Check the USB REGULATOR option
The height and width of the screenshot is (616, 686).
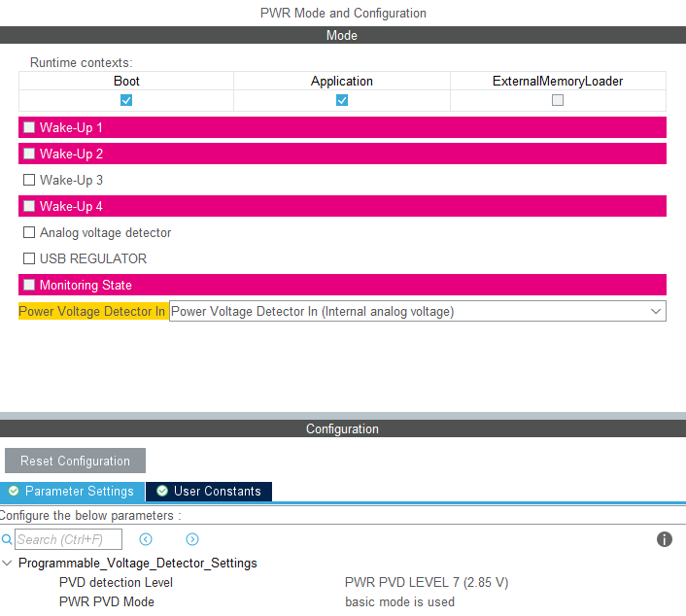tap(29, 258)
